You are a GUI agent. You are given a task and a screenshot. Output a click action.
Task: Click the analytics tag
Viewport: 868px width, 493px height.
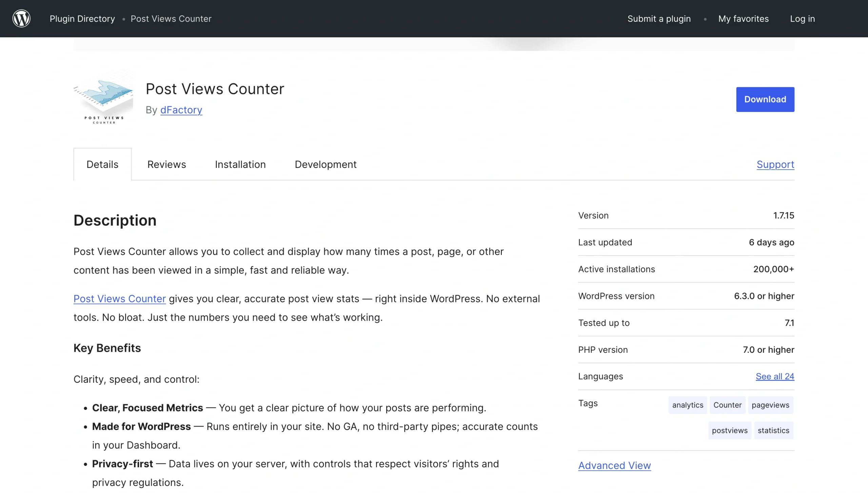688,405
